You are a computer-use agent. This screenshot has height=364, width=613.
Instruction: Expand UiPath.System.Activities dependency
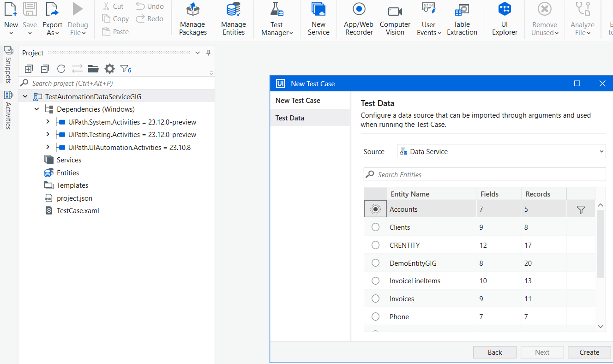point(48,122)
